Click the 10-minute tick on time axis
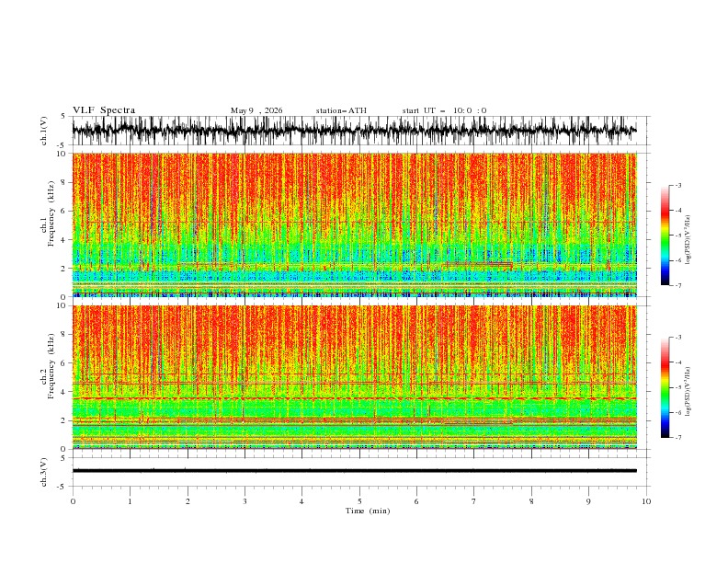 (x=646, y=501)
